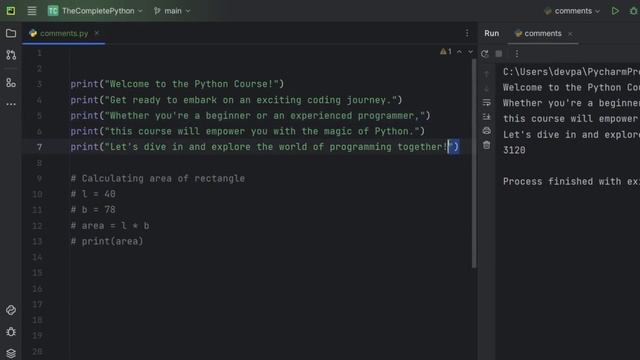
Task: Toggle scroll to end of output
Action: (x=487, y=117)
